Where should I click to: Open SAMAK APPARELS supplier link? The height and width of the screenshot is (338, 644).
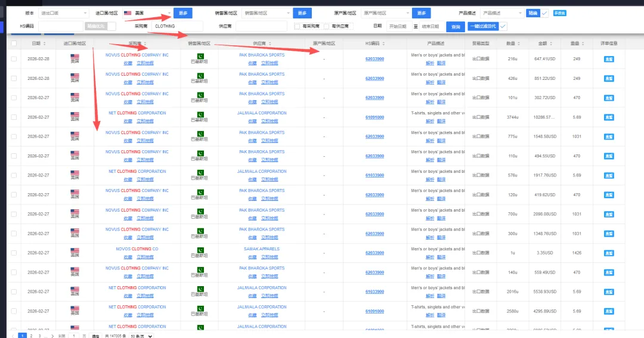(x=262, y=249)
